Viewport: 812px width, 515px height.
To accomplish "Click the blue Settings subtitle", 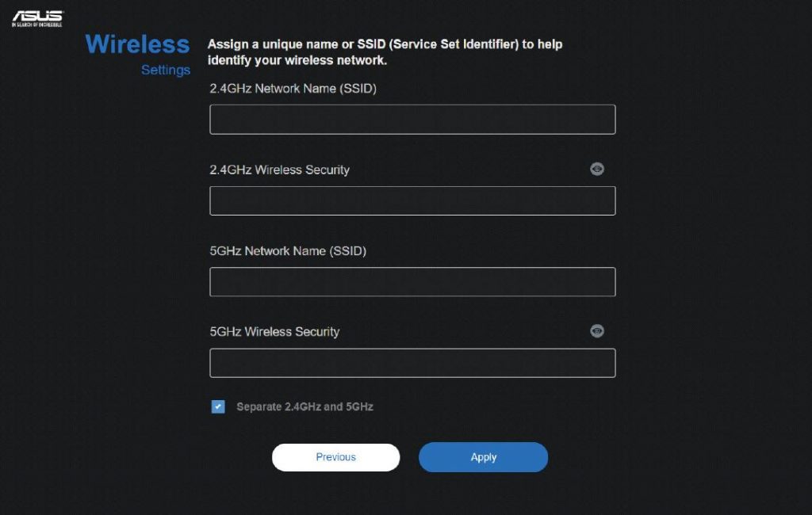I will click(x=166, y=70).
